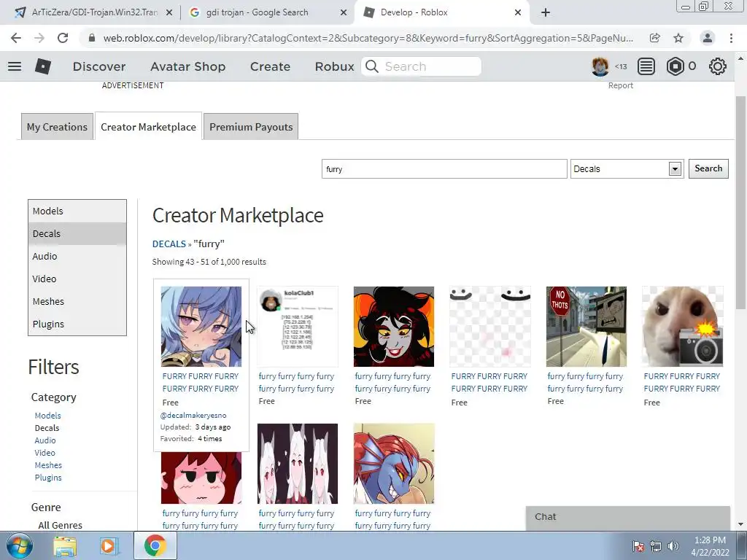Click the taskbar clock 1:28 PM
The image size is (747, 560).
coord(710,546)
